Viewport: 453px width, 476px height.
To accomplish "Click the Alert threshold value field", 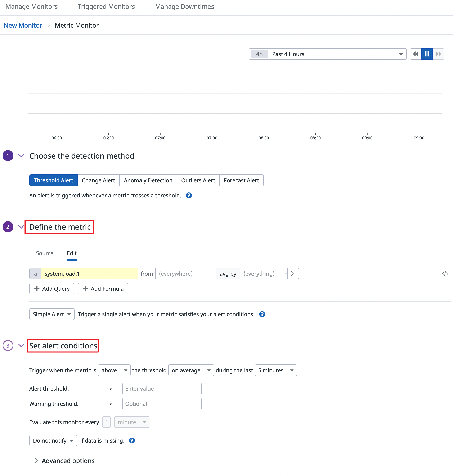I will (162, 389).
